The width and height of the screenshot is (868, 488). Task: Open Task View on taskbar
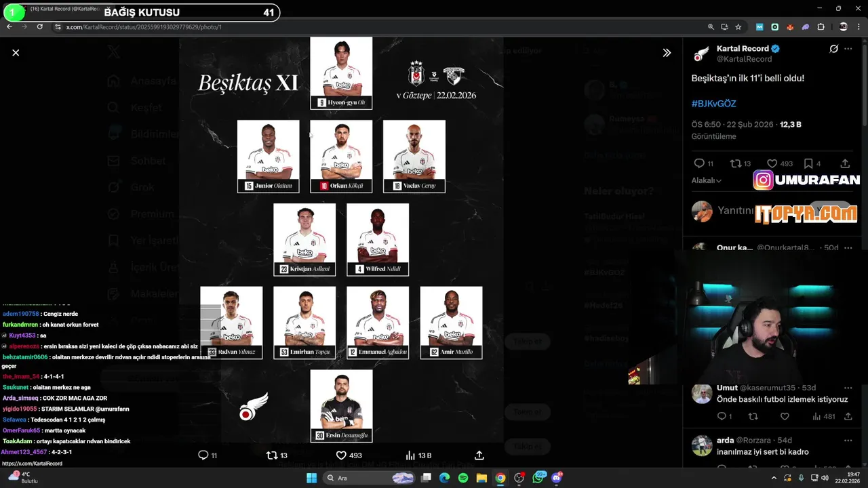(426, 478)
